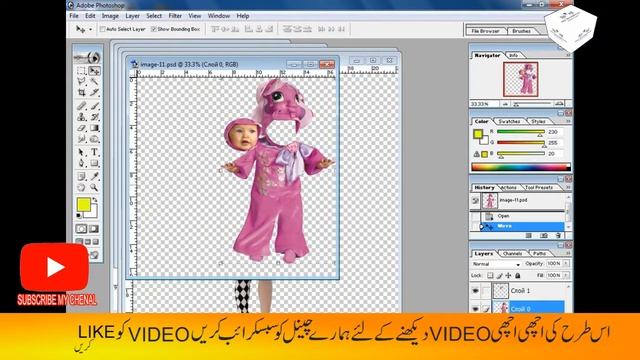The width and height of the screenshot is (640, 360).
Task: Select the Magic Wand tool
Action: coord(94,81)
